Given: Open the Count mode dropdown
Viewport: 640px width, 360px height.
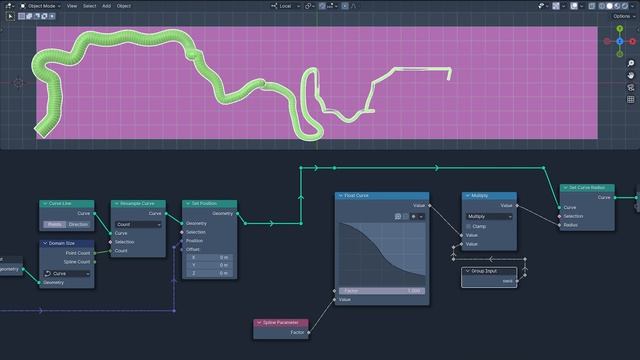Looking at the screenshot, I should click(138, 224).
